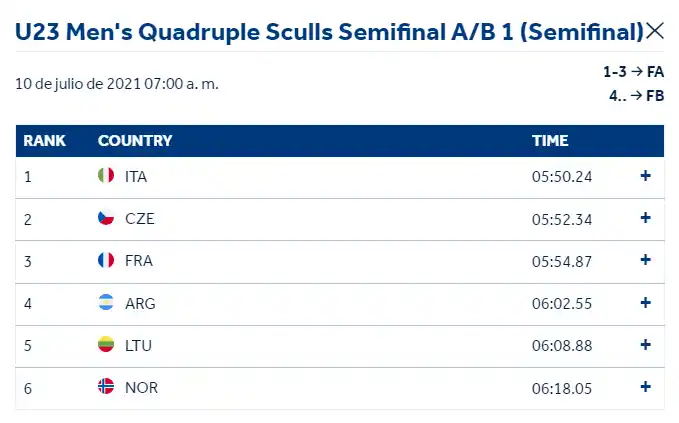The width and height of the screenshot is (679, 423).
Task: Expand ITA row details plus icon
Action: [645, 176]
